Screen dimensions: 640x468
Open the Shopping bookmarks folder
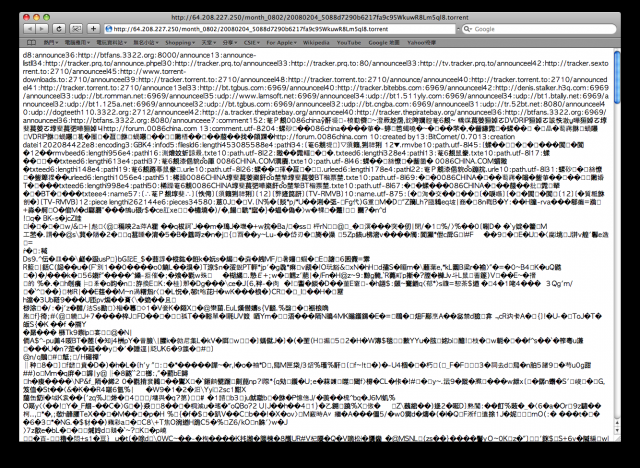[x=180, y=42]
